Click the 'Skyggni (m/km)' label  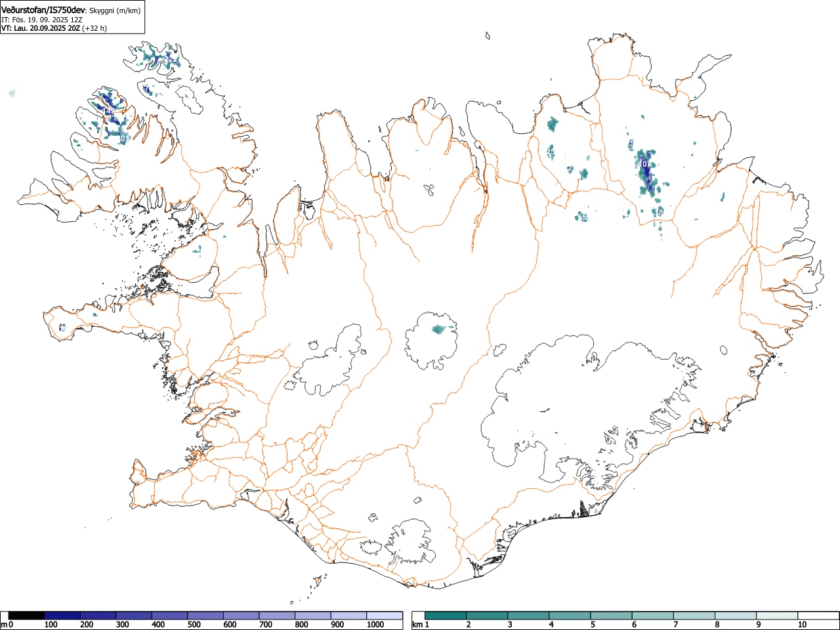click(114, 10)
